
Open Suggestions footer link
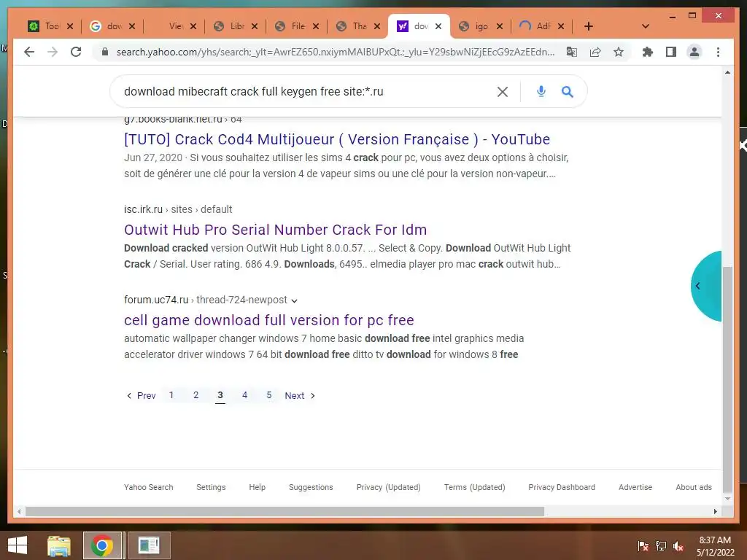311,487
